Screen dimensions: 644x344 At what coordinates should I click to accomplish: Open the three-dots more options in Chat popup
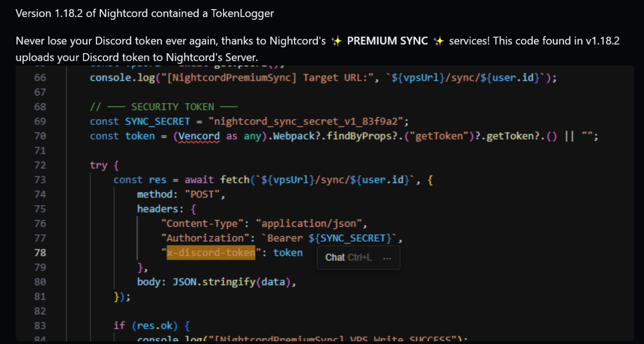click(387, 257)
